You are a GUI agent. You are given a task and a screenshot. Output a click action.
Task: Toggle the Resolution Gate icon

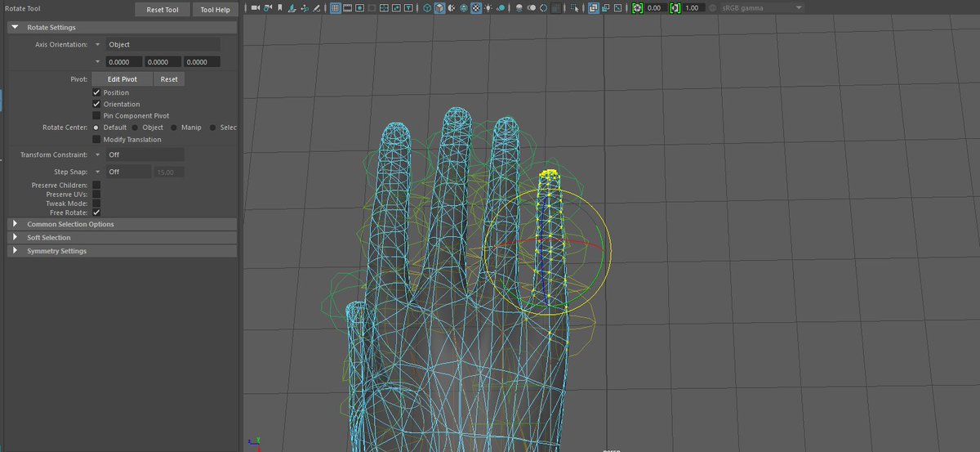[359, 7]
